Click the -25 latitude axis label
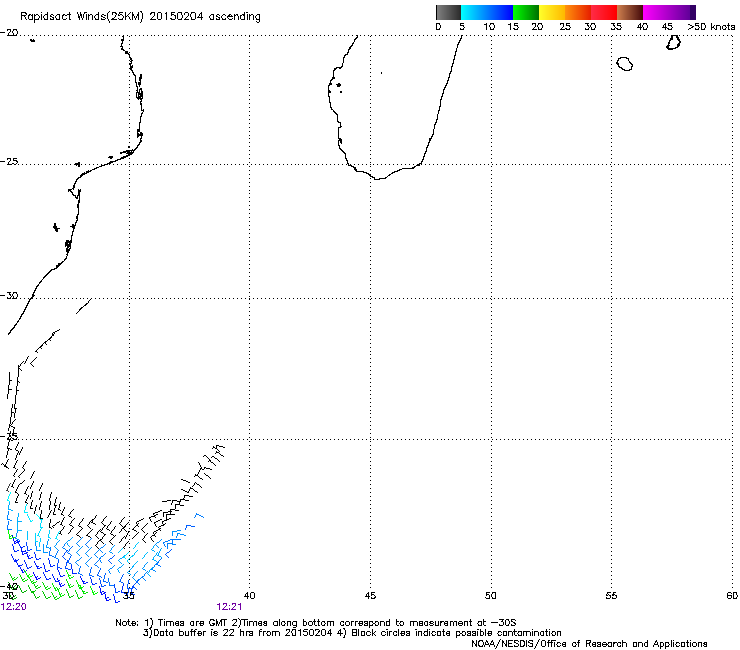The height and width of the screenshot is (650, 740). [x=9, y=161]
